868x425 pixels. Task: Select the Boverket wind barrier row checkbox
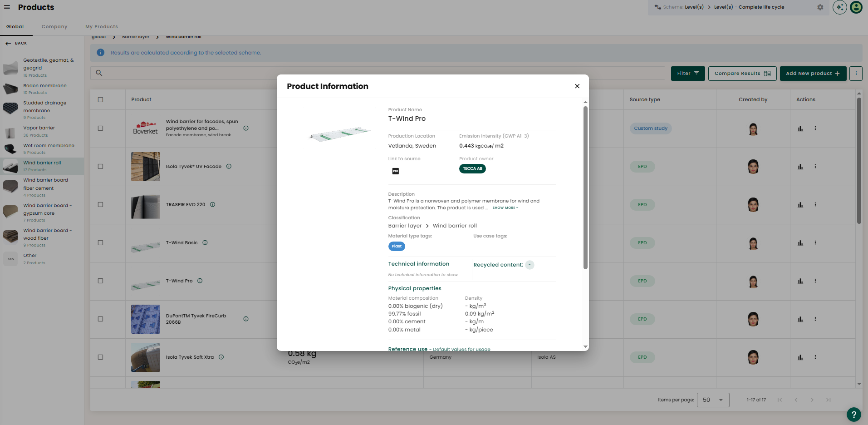pyautogui.click(x=101, y=128)
